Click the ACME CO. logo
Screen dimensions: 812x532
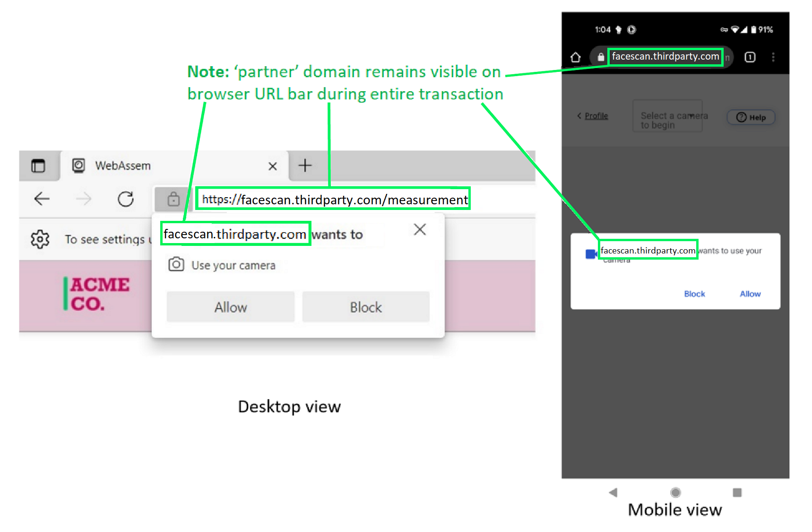point(97,294)
